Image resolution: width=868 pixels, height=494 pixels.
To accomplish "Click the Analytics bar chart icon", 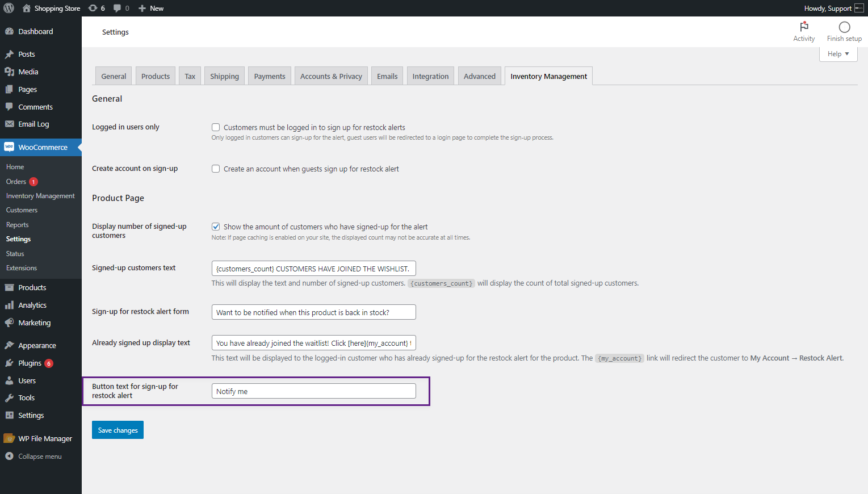I will point(9,305).
